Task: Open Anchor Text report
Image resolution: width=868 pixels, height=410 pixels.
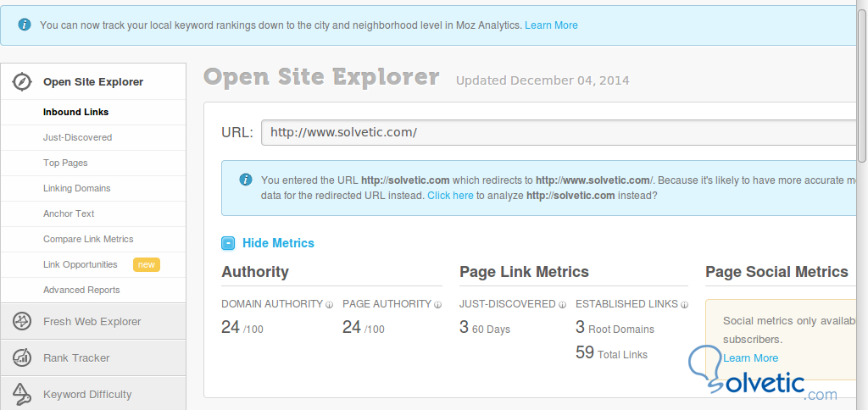Action: pyautogui.click(x=69, y=213)
